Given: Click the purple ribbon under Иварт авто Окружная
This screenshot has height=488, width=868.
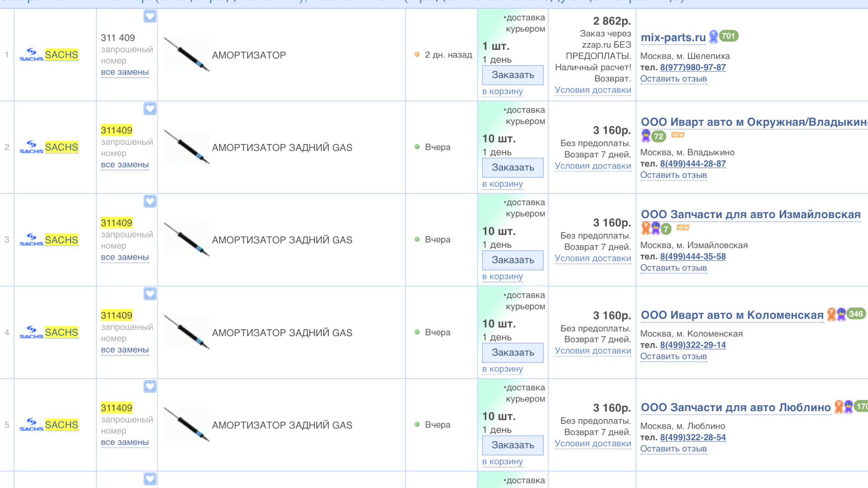Looking at the screenshot, I should [646, 136].
